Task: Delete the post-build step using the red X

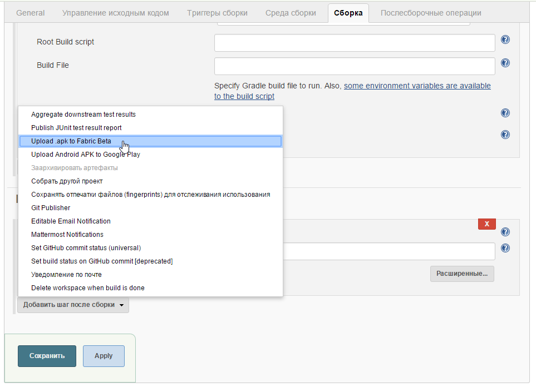Action: tap(486, 224)
